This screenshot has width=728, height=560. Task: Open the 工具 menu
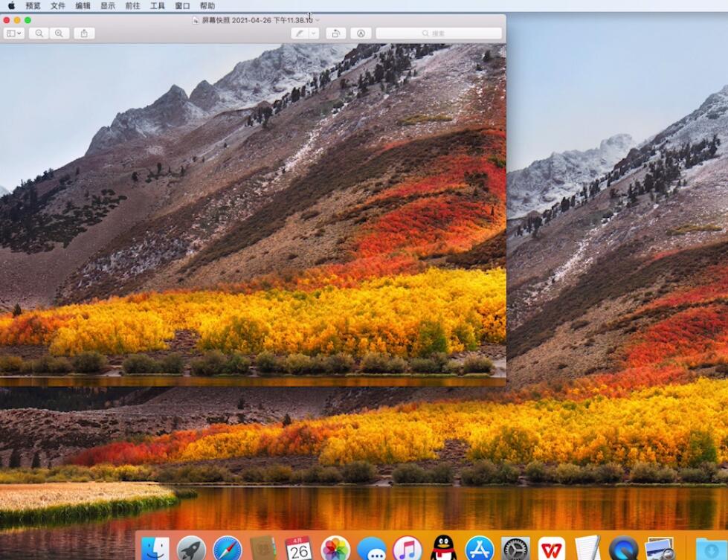(158, 5)
